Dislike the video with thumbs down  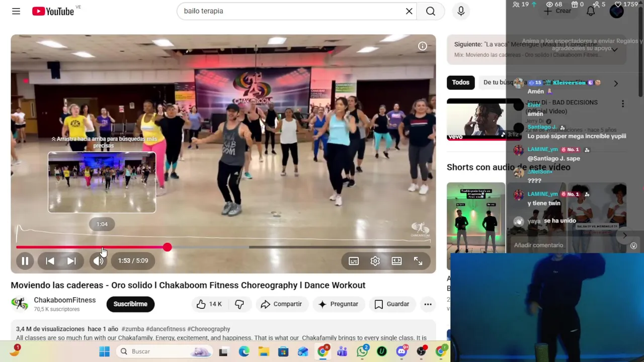click(239, 304)
